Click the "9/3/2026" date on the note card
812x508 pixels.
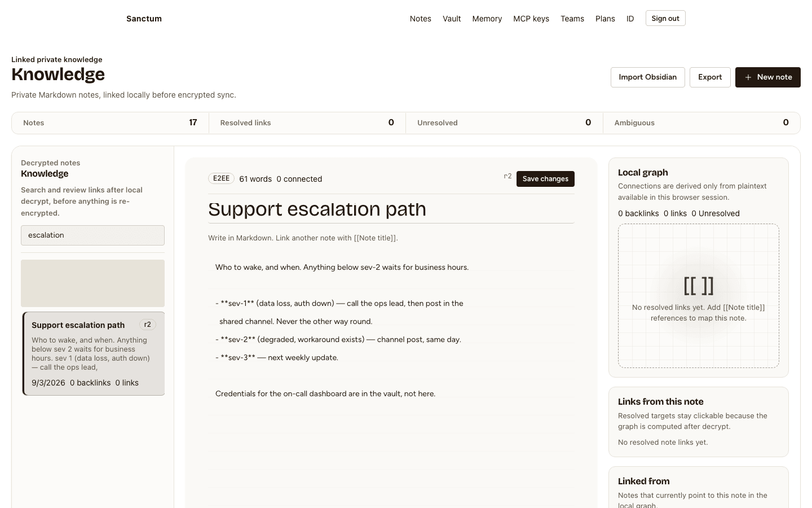tap(48, 383)
